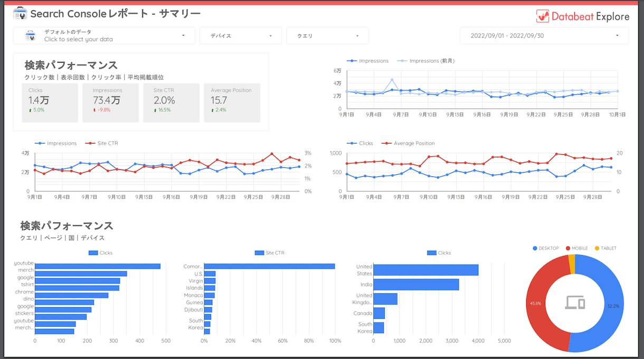Click the Impressions scorecard showing 73.4万
The width and height of the screenshot is (644, 359).
[111, 103]
